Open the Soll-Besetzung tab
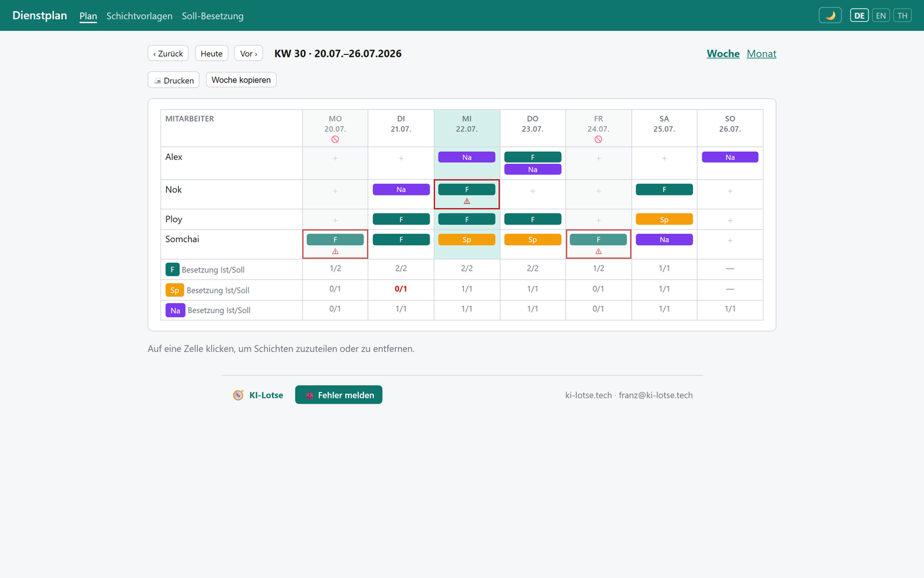The image size is (924, 578). point(213,16)
